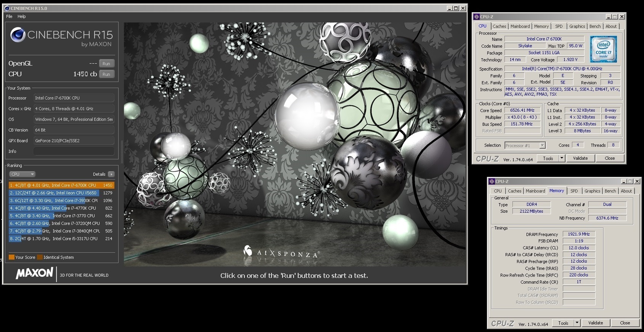
Task: Click Close button in upper CPU-Z window
Action: click(610, 158)
